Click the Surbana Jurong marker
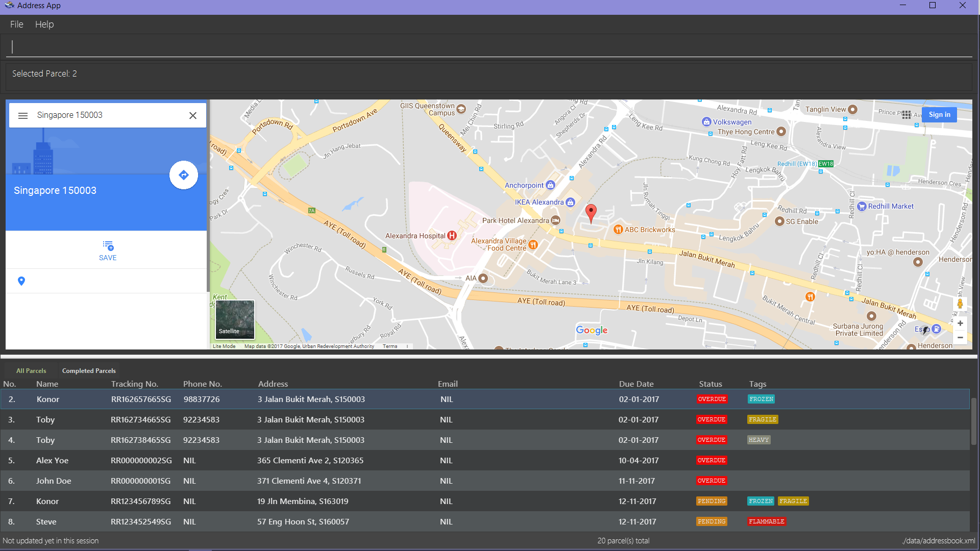 coord(871,316)
